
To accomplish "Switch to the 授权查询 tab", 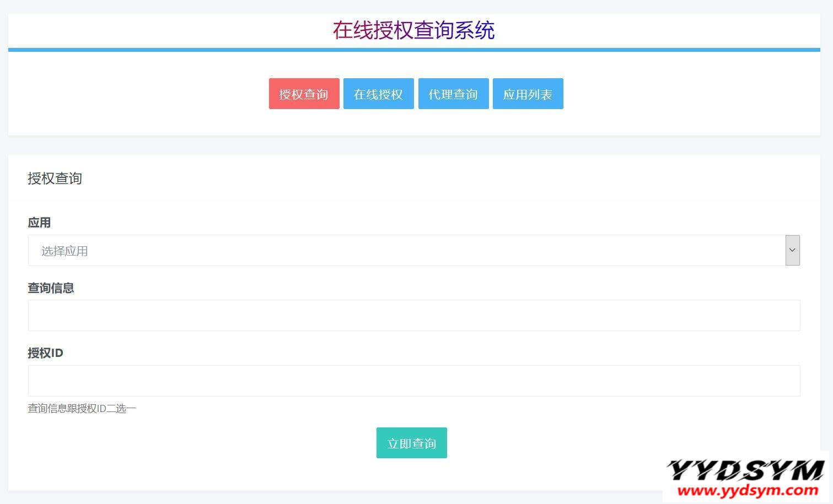I will click(304, 94).
